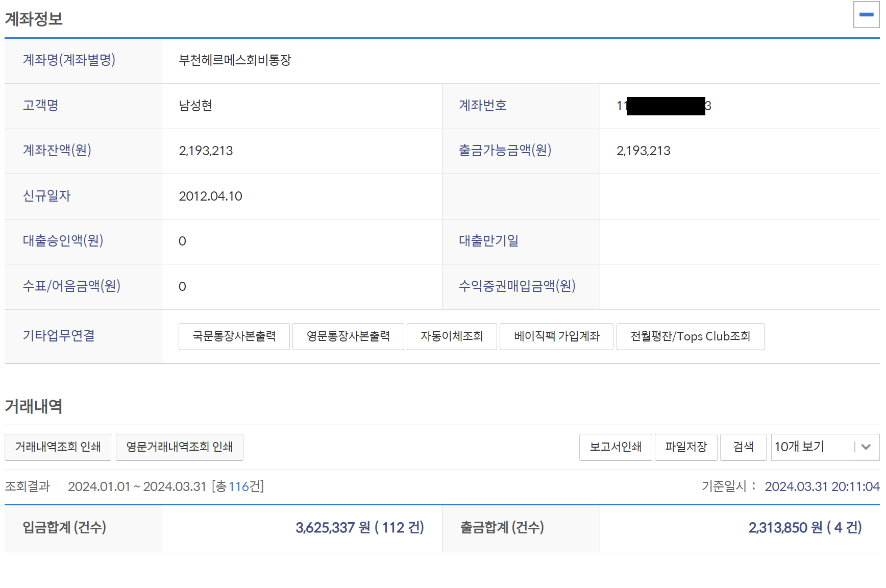This screenshot has width=886, height=588.
Task: Open 자동이체조회 automatic transfer inquiry
Action: (x=452, y=336)
